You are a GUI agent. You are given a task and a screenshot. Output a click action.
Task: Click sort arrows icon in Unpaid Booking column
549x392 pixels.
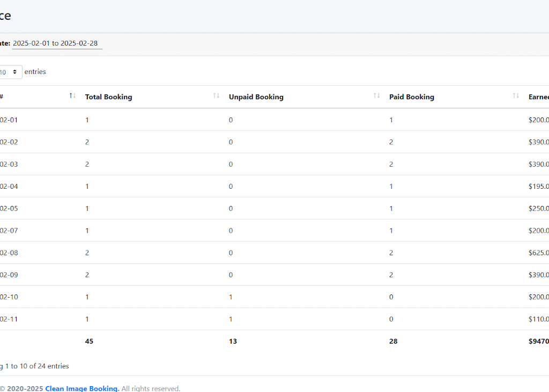coord(377,96)
